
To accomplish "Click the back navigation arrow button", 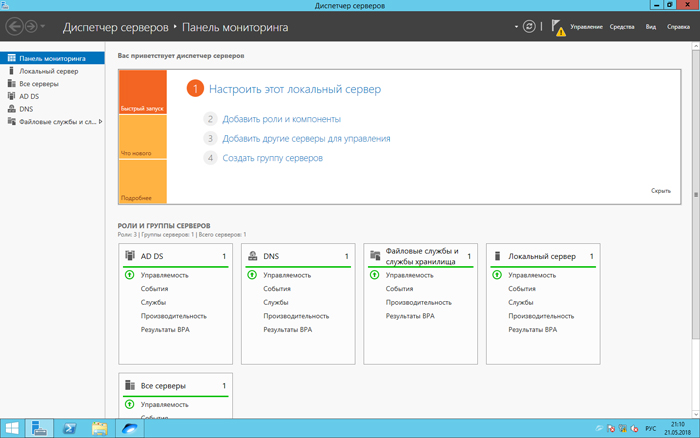I will point(15,27).
